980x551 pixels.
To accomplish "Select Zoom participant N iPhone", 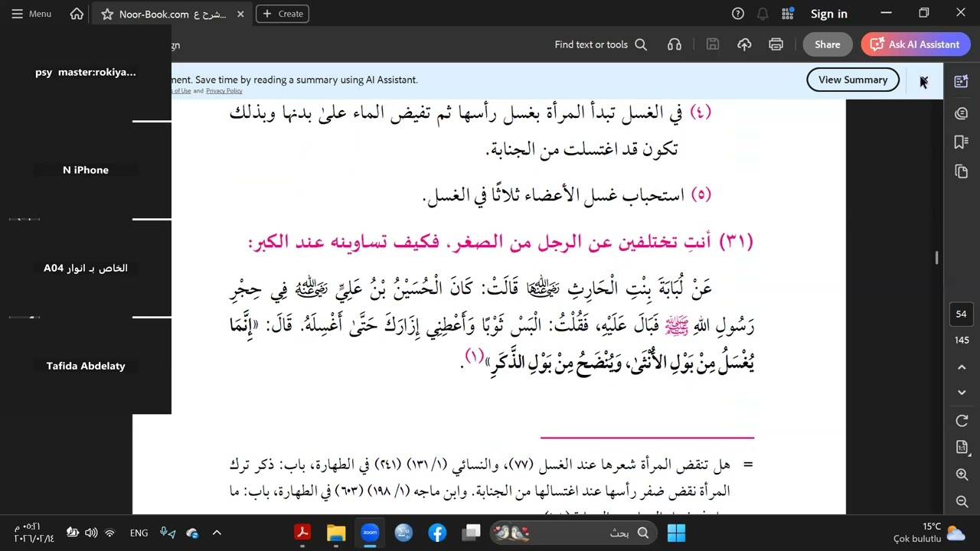I will [86, 170].
